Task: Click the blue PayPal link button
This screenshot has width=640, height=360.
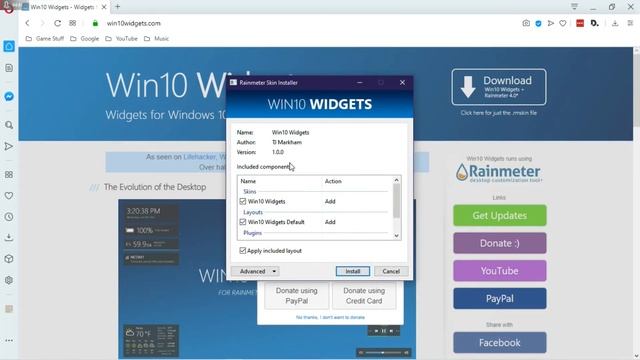Action: 500,299
